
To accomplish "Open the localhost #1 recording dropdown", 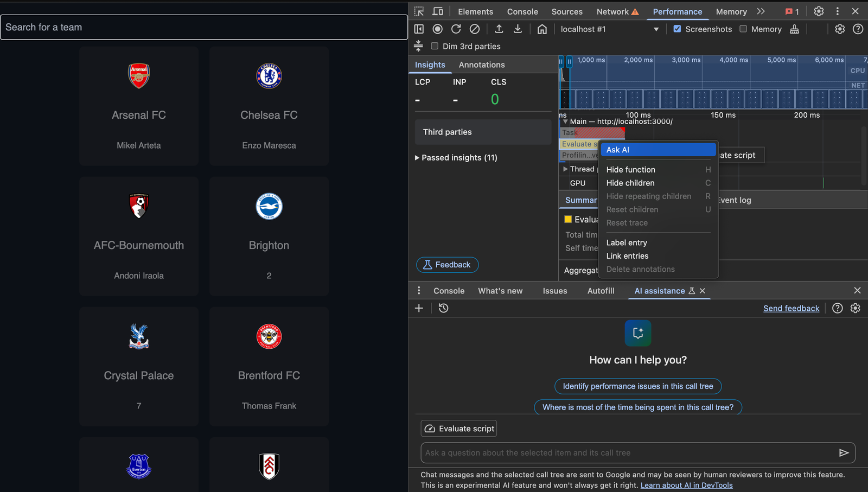I will 610,29.
